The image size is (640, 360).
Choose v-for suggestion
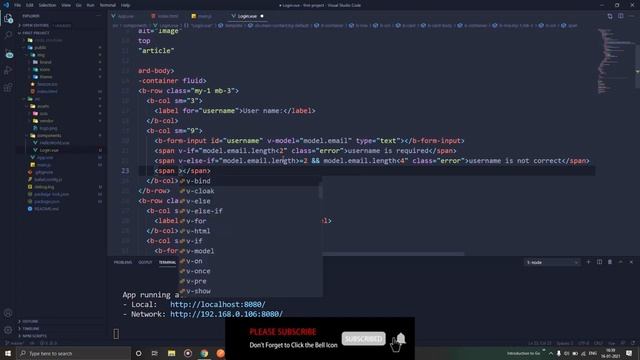(x=250, y=221)
